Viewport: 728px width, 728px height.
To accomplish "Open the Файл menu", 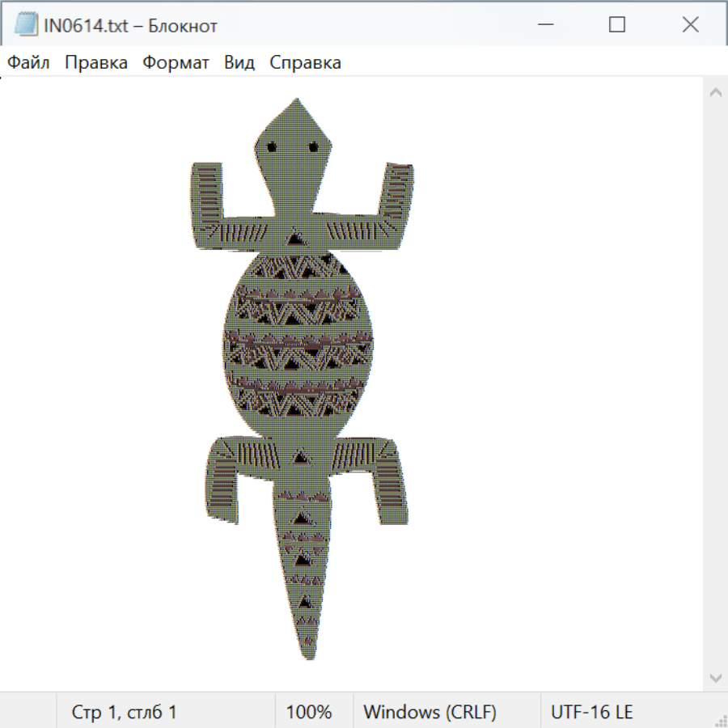I will coord(28,63).
